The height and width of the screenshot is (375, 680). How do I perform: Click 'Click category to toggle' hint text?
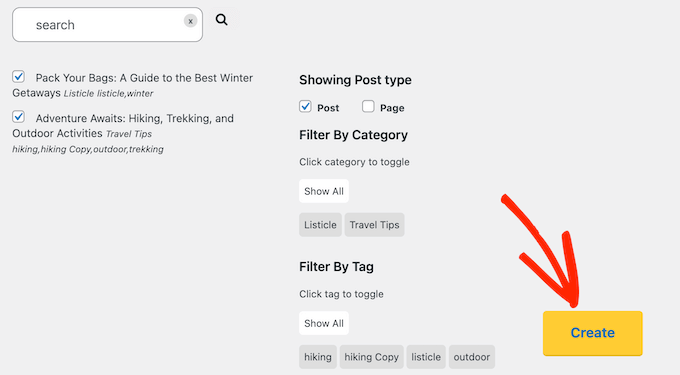click(x=354, y=162)
